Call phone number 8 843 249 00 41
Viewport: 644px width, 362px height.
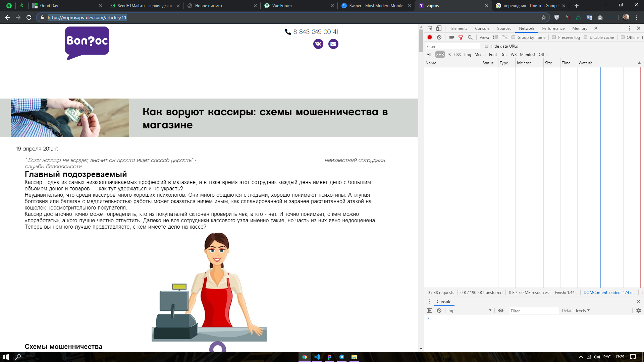pyautogui.click(x=316, y=32)
